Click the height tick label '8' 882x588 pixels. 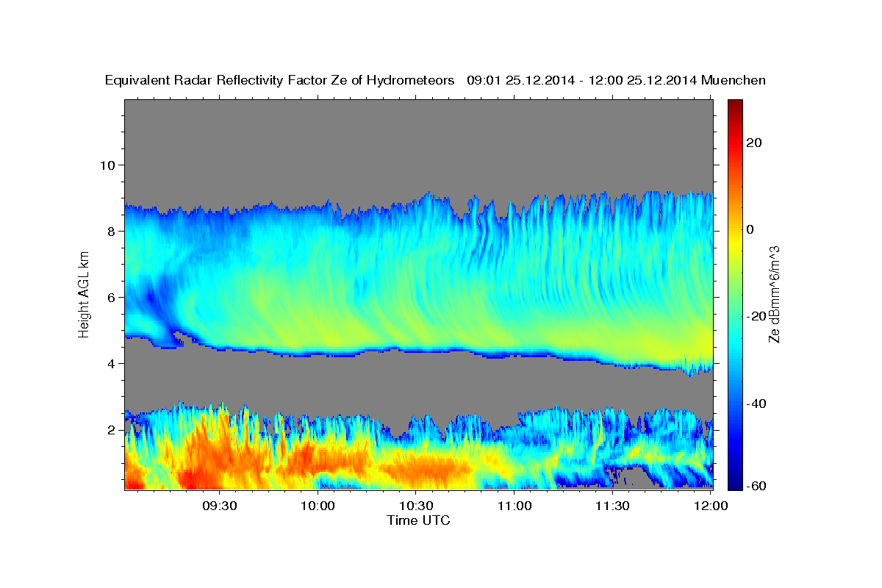(x=111, y=231)
